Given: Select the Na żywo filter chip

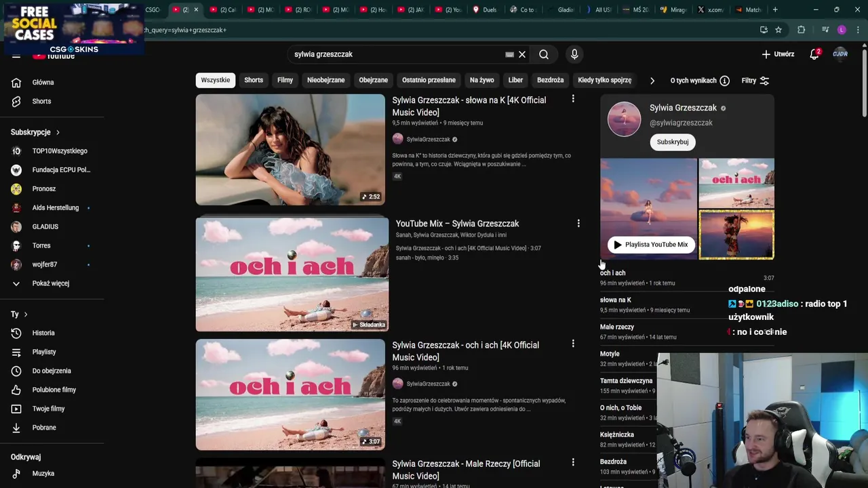Looking at the screenshot, I should (x=482, y=80).
